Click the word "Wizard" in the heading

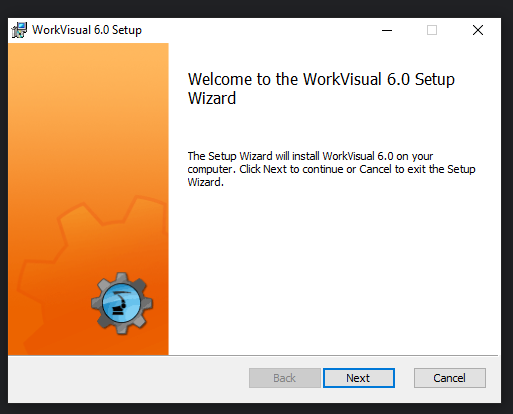212,98
